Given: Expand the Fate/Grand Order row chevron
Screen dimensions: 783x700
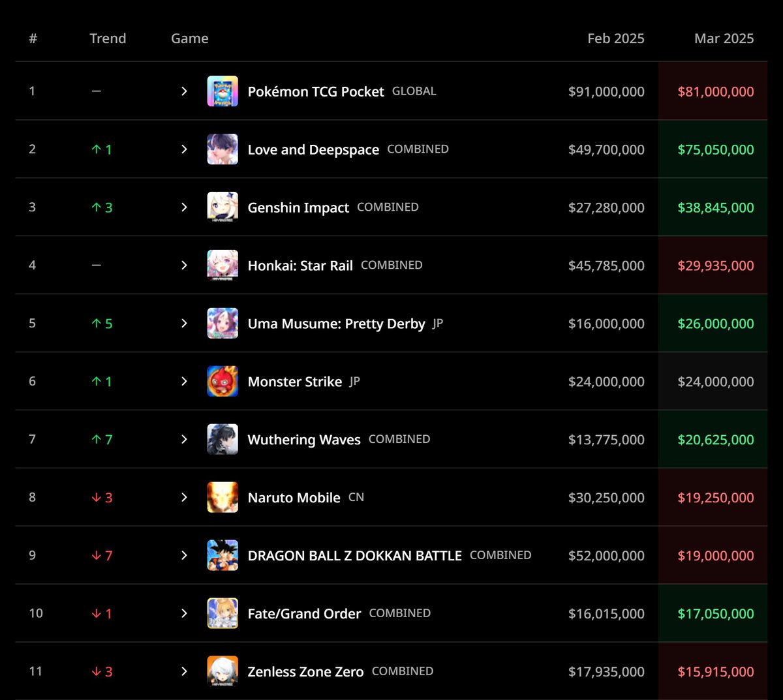Looking at the screenshot, I should point(184,614).
